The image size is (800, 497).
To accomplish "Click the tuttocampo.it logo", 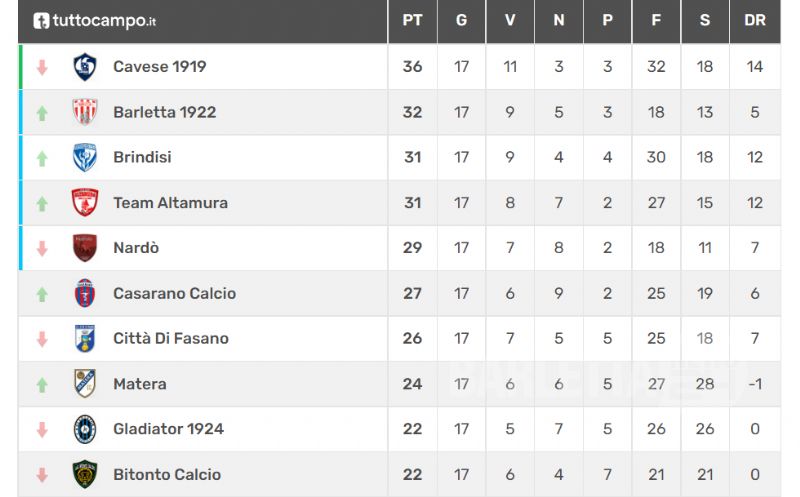I will [95, 20].
